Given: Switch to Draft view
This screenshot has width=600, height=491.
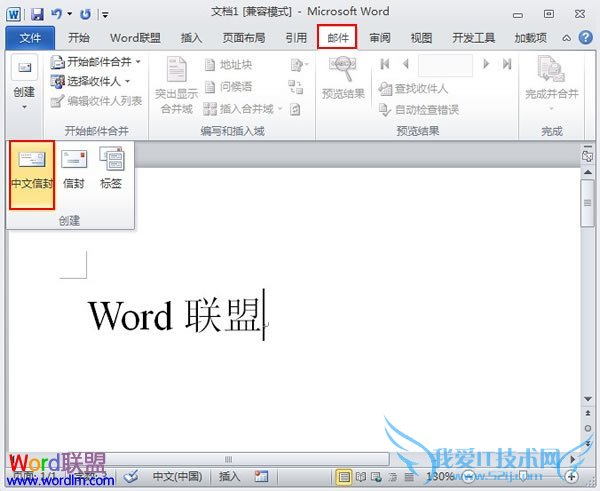Looking at the screenshot, I should 409,477.
